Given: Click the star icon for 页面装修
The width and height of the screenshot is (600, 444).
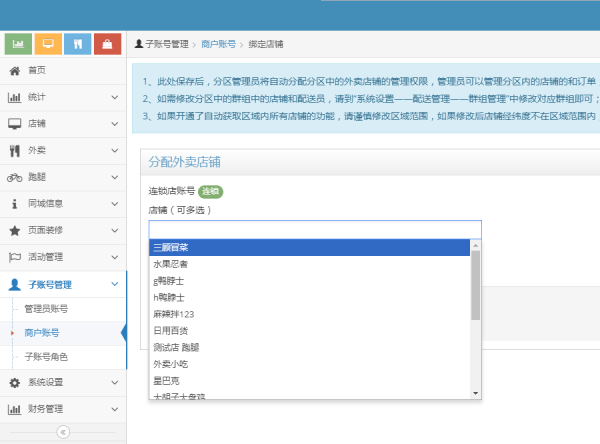Looking at the screenshot, I should [14, 230].
